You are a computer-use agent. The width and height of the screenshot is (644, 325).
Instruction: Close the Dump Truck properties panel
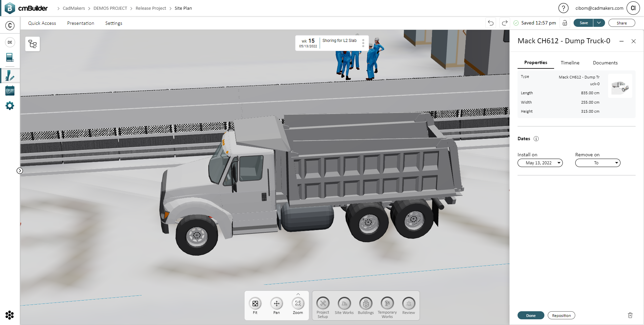[x=634, y=41]
